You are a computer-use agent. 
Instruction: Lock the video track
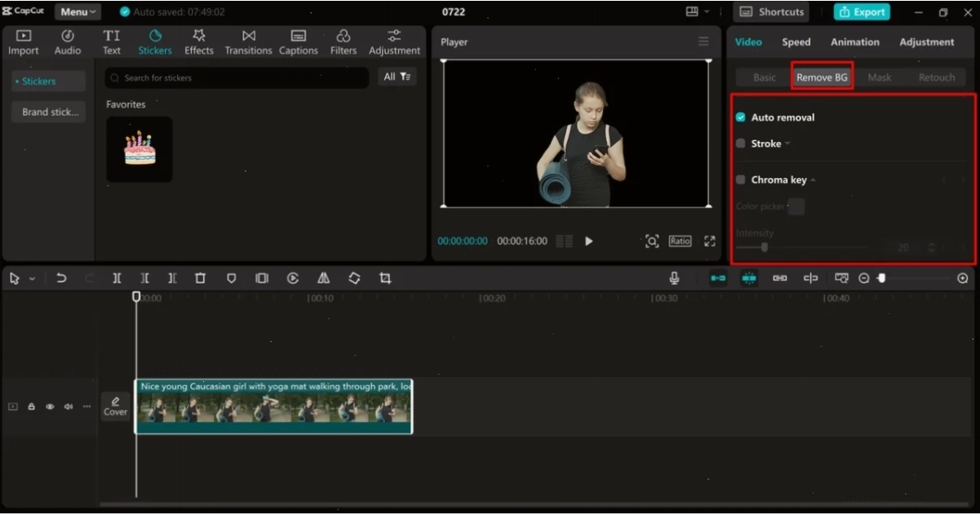31,406
